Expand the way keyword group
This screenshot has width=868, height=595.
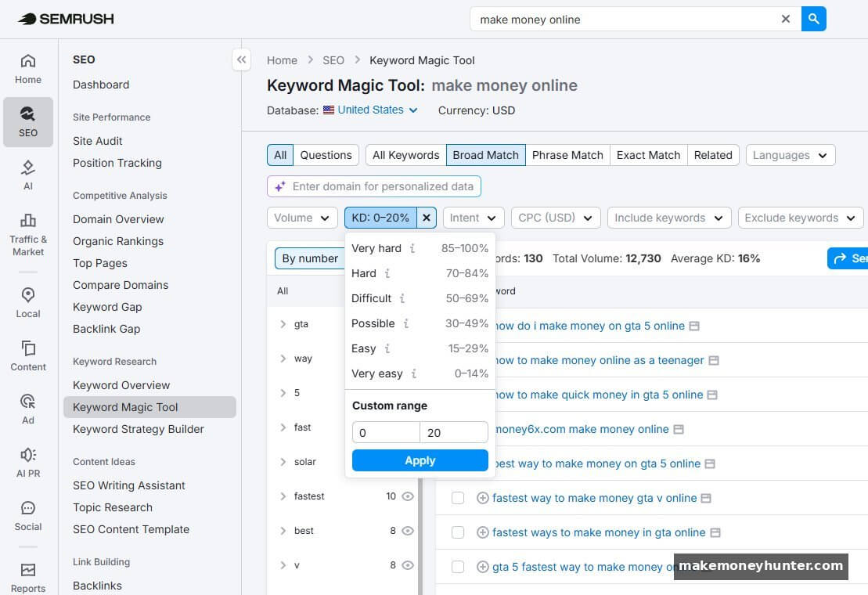tap(283, 358)
